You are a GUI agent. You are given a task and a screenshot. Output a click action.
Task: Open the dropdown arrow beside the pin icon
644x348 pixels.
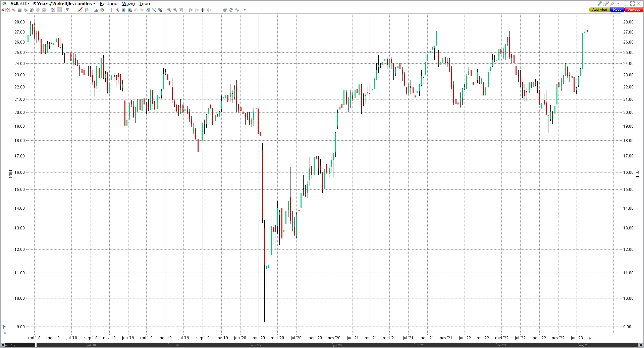(618, 3)
